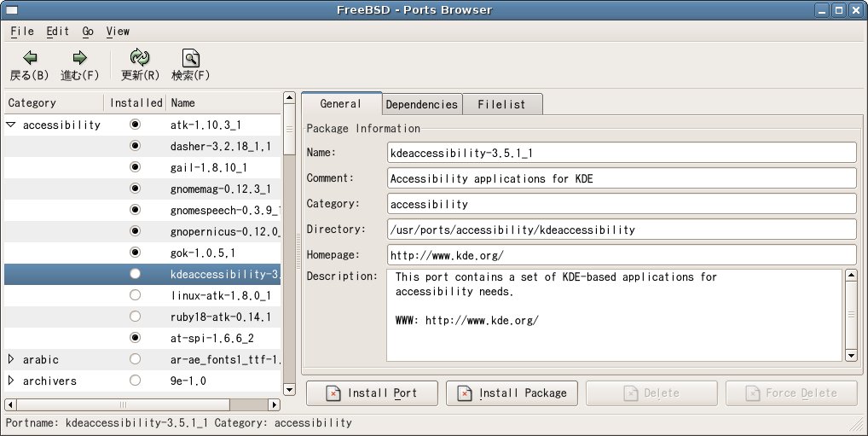The height and width of the screenshot is (436, 868).
Task: Select the at-spi-1.6.6_2 port
Action: pos(211,339)
